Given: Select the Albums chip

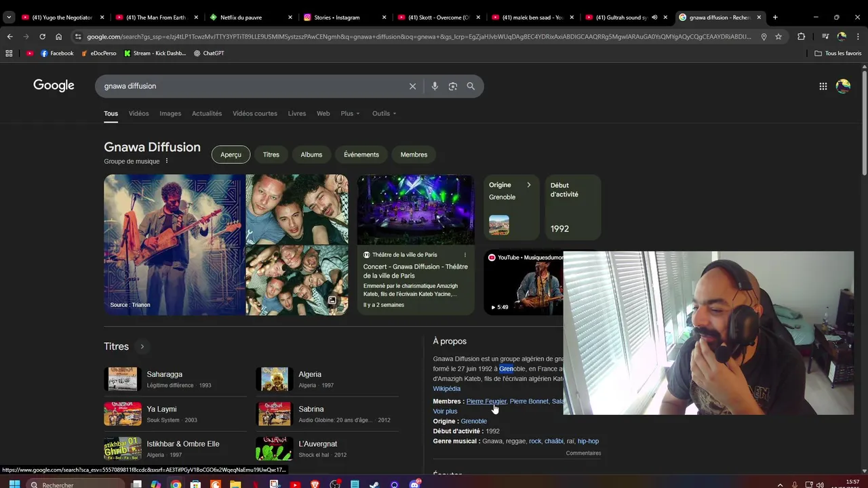Looking at the screenshot, I should tap(311, 155).
